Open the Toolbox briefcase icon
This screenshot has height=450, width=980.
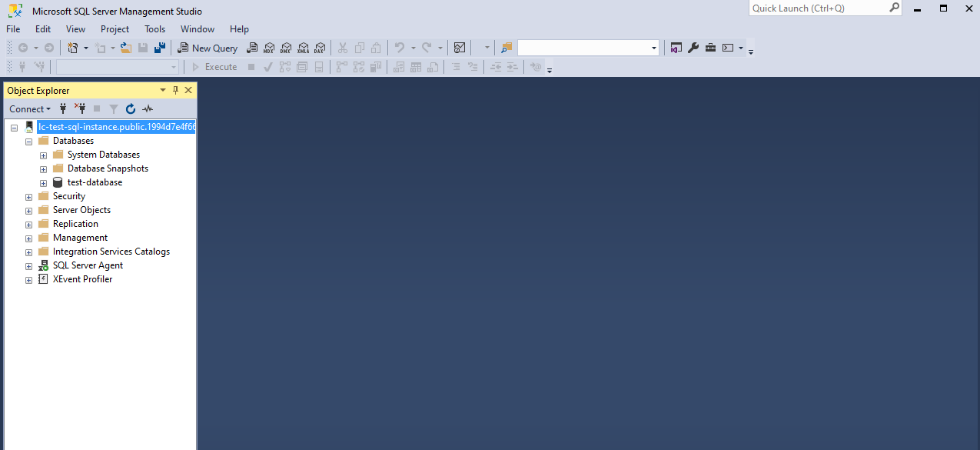710,48
